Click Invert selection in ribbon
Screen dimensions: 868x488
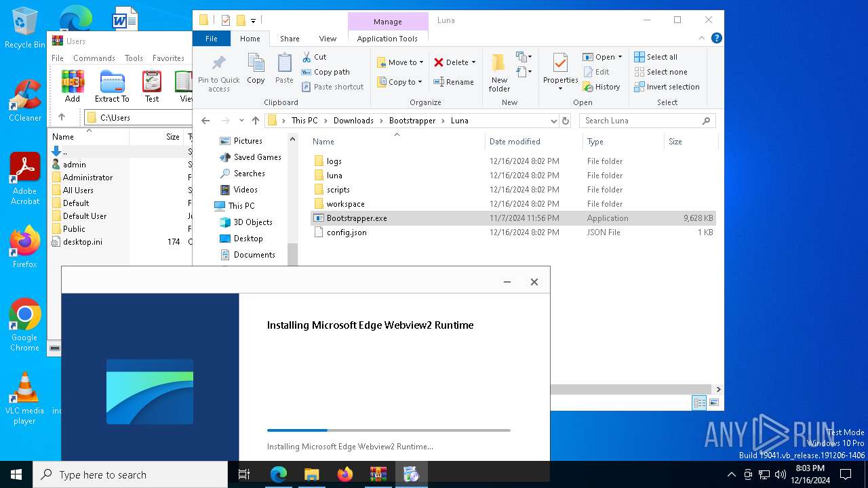(667, 87)
